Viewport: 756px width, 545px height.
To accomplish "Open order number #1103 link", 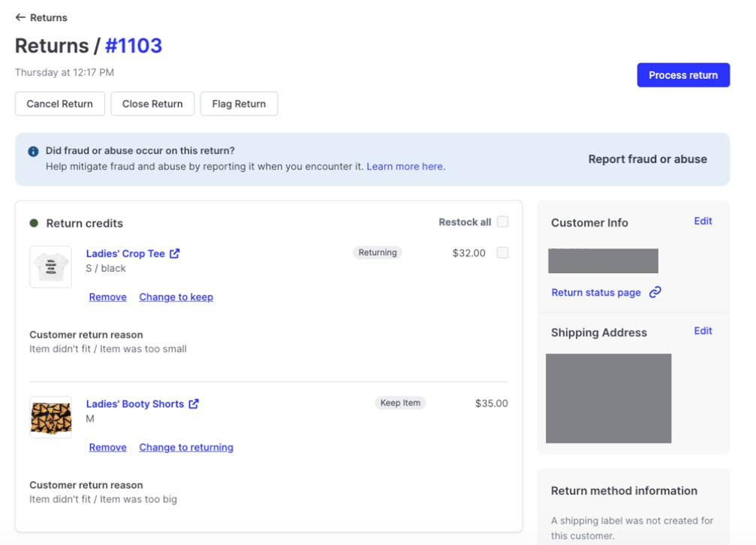I will click(133, 46).
